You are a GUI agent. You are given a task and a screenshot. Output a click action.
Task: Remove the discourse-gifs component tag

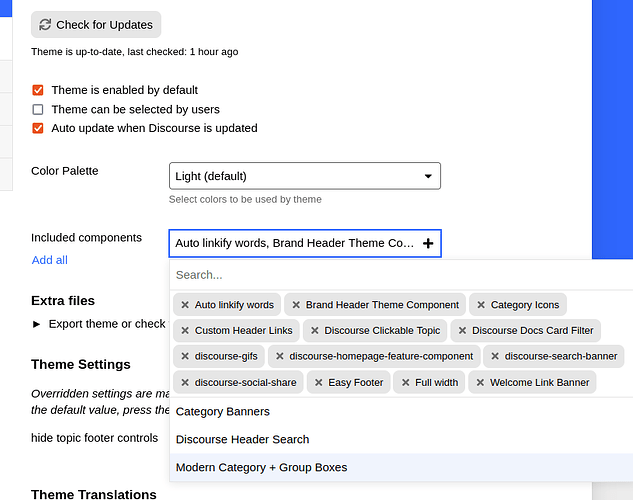[x=184, y=356]
